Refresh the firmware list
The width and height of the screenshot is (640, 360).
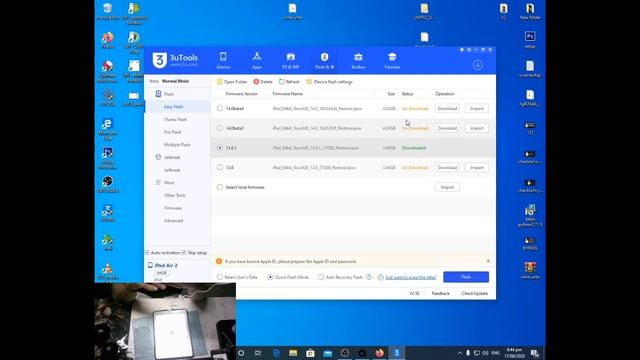pyautogui.click(x=289, y=82)
